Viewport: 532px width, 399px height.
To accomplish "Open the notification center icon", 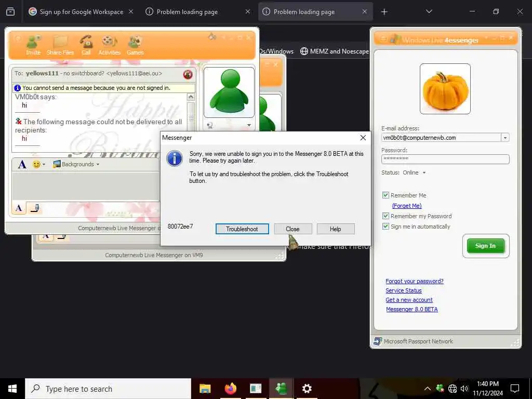I will click(x=515, y=389).
